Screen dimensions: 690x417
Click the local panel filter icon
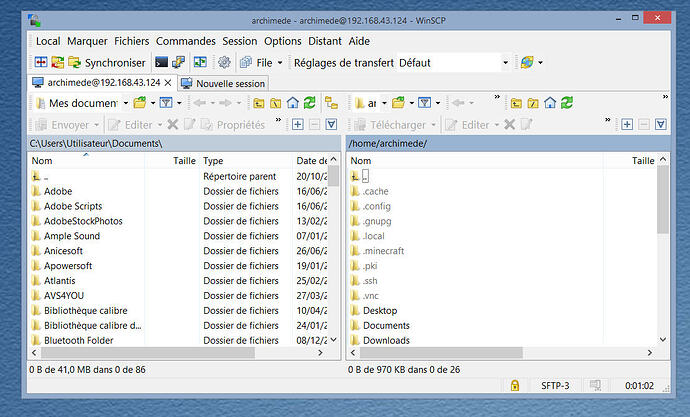[x=166, y=103]
